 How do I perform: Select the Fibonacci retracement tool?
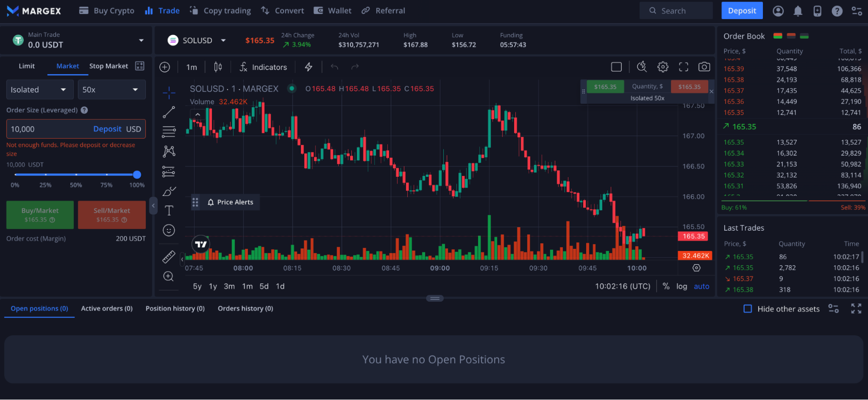169,132
